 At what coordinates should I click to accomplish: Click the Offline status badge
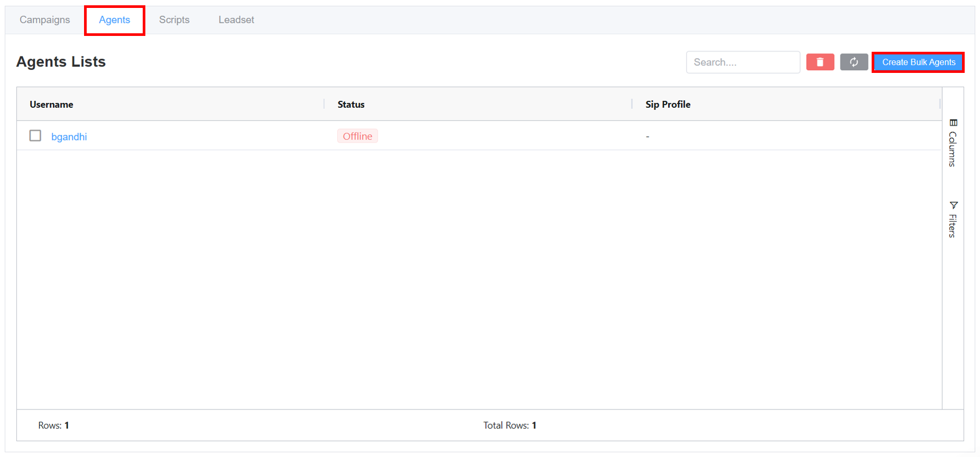point(357,136)
